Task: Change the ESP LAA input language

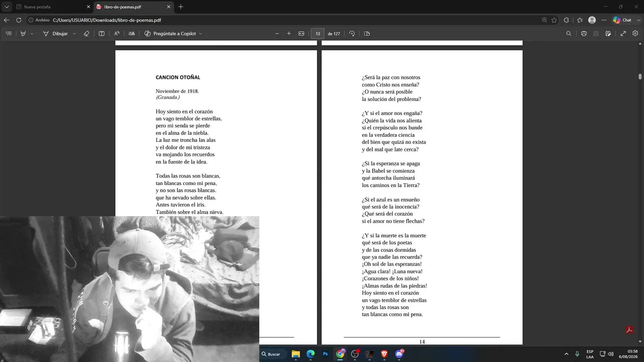Action: click(x=590, y=354)
